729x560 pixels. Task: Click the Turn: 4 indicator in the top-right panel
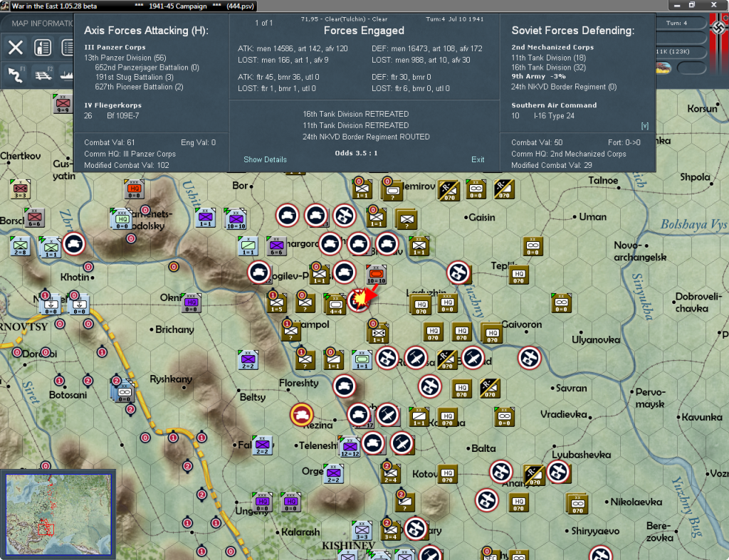[x=676, y=23]
